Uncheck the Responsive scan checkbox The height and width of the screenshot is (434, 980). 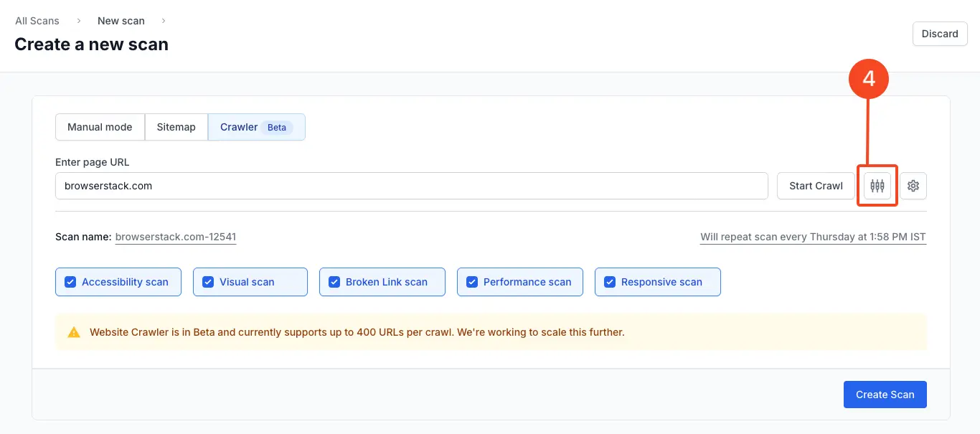610,282
